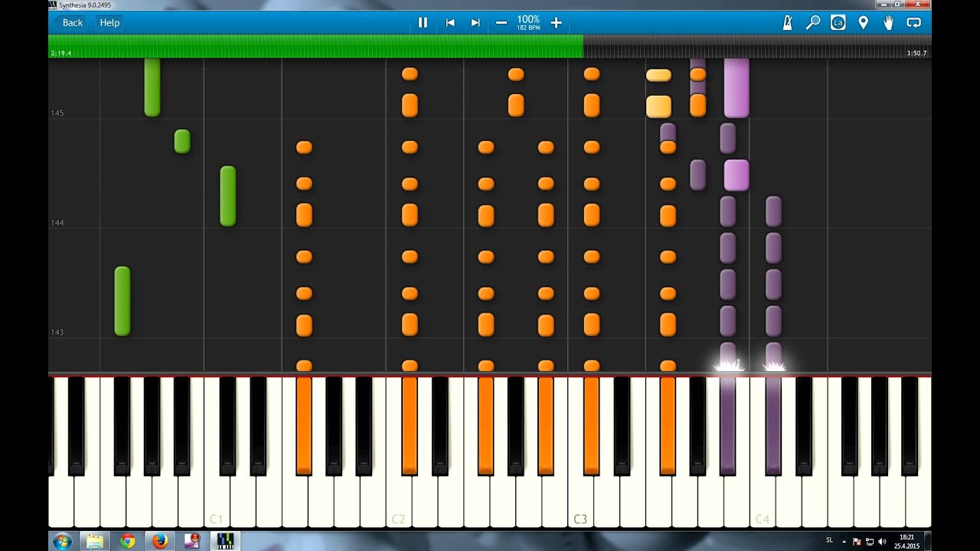Screen dimensions: 980x551
Task: Click the volume speaker tray icon
Action: click(881, 542)
